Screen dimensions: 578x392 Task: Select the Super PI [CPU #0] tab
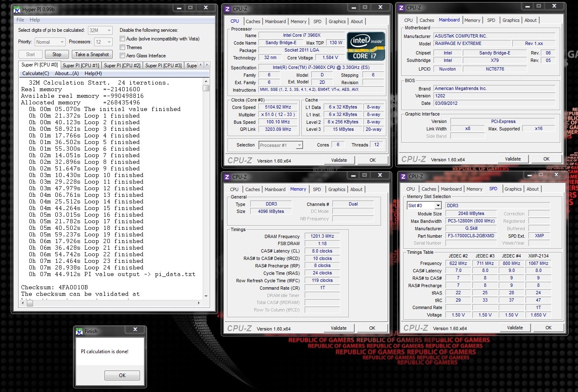point(40,65)
